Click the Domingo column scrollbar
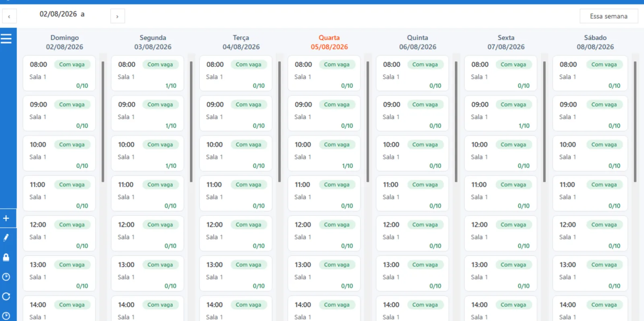 click(x=103, y=122)
